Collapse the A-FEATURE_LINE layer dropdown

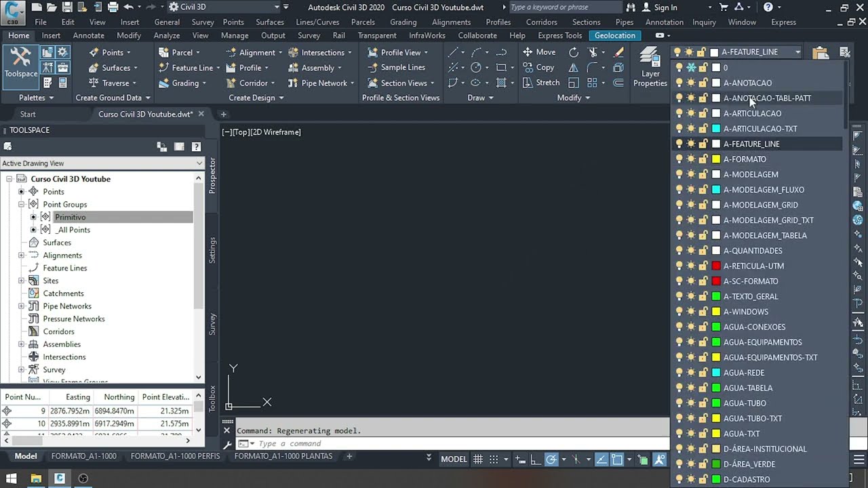point(797,52)
